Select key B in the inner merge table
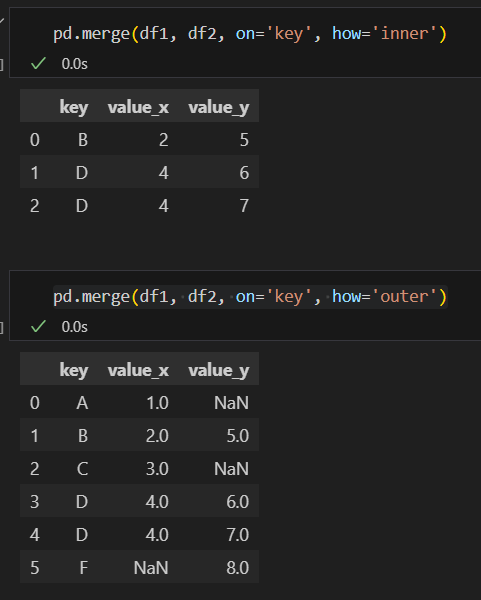 pyautogui.click(x=83, y=140)
